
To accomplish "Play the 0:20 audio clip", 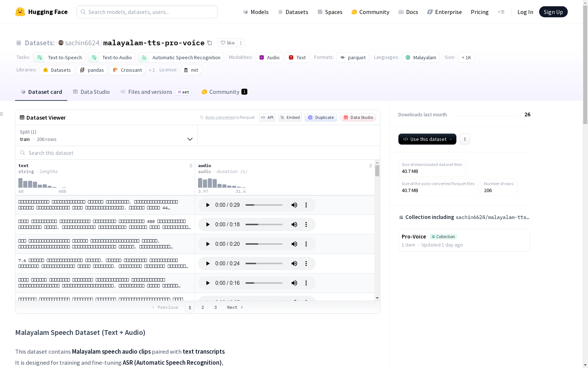I will [x=208, y=244].
